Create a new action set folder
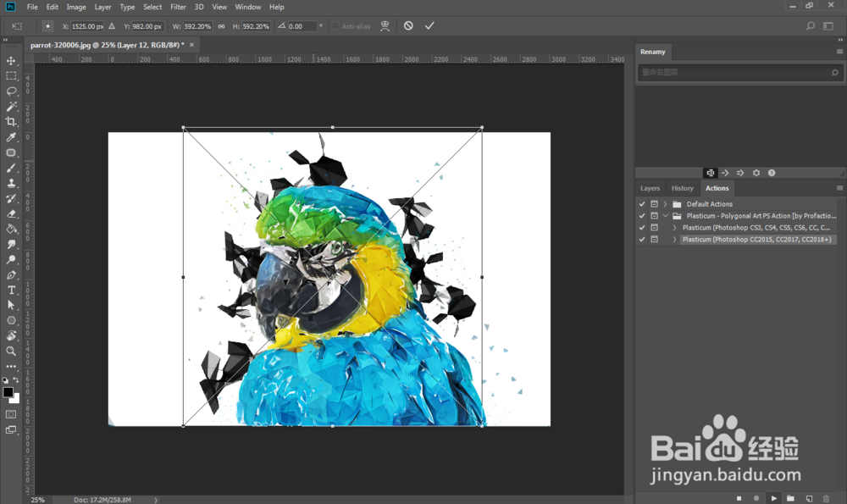The height and width of the screenshot is (504, 847). (791, 498)
